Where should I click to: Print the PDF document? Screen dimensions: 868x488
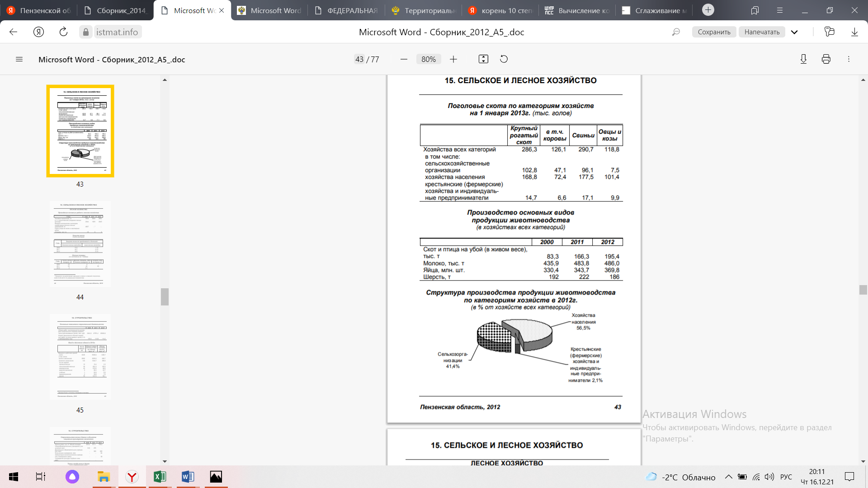(826, 59)
